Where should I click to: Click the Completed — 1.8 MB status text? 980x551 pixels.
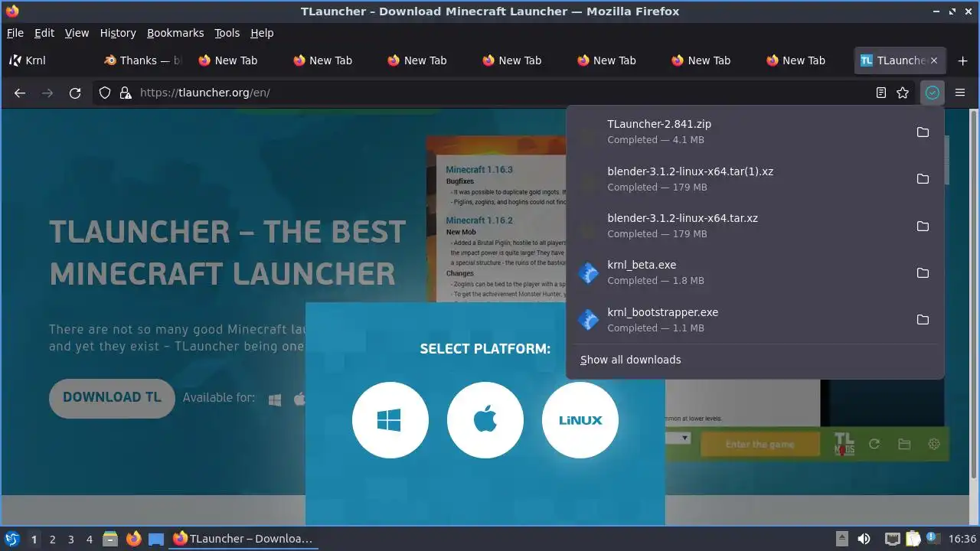pos(655,281)
